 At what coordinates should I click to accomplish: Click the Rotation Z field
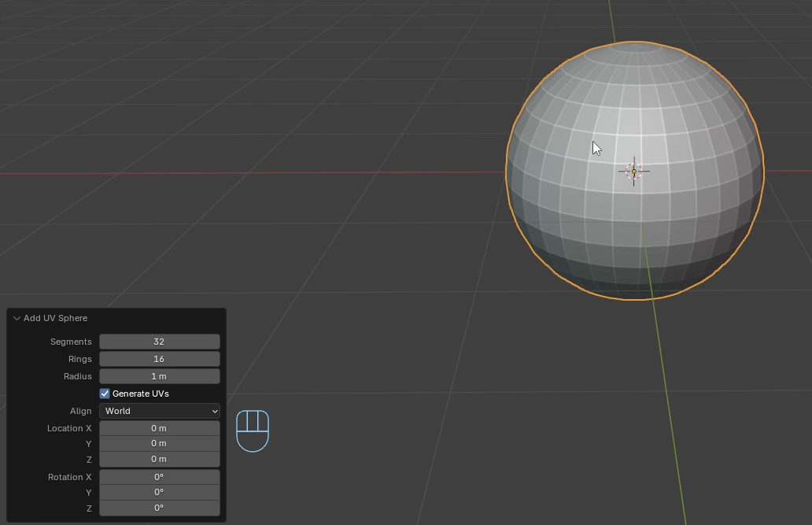(x=160, y=508)
